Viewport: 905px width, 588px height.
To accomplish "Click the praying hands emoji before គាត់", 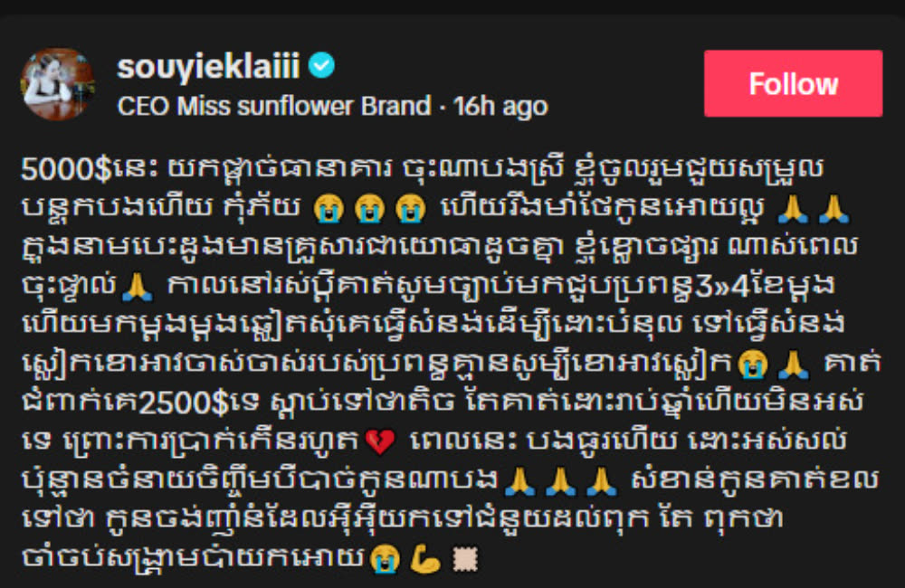I will [794, 365].
